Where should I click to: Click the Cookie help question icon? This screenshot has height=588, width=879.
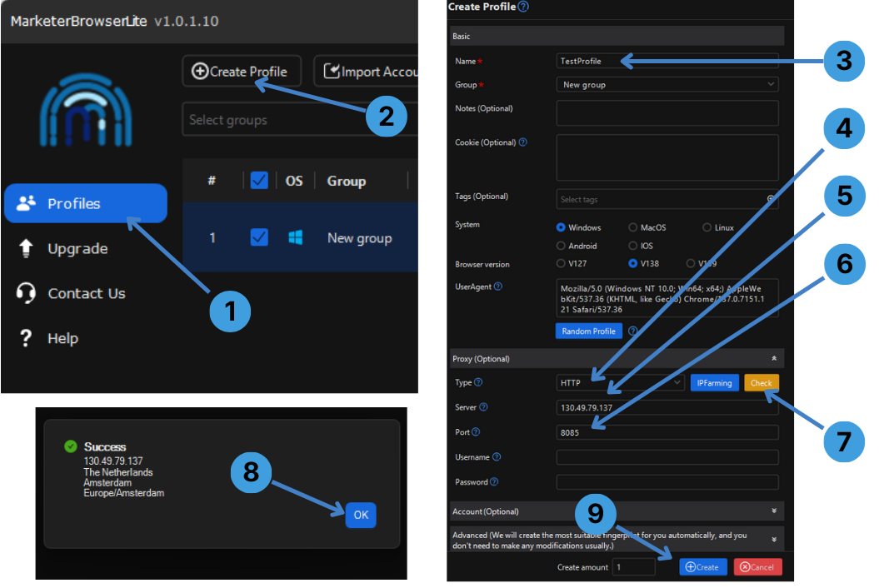pyautogui.click(x=523, y=142)
